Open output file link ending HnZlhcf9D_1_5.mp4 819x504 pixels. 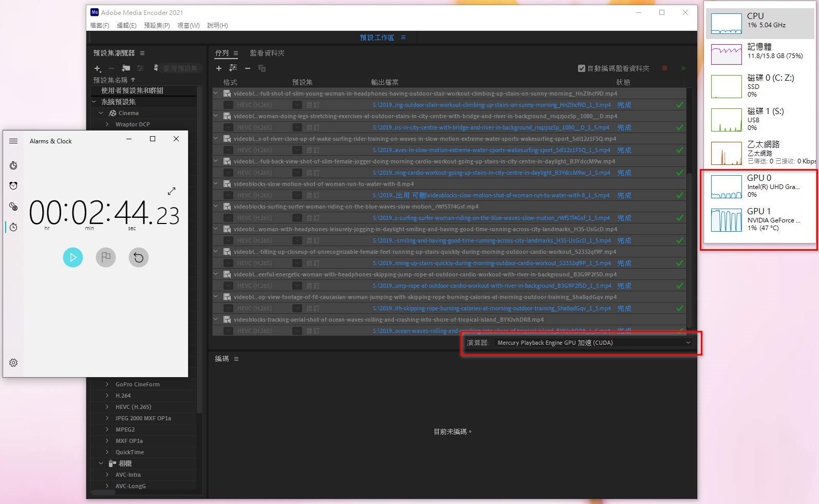492,105
